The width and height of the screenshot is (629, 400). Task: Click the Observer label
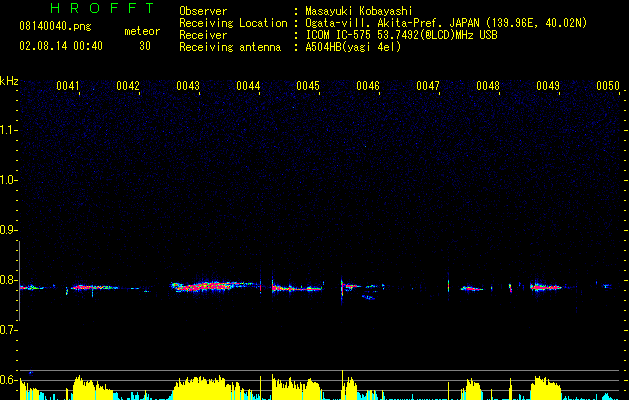tap(203, 11)
